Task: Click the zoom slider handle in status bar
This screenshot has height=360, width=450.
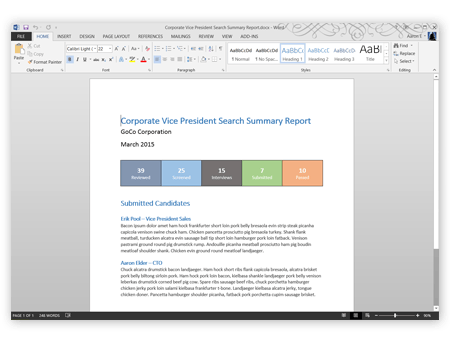Action: click(x=395, y=315)
